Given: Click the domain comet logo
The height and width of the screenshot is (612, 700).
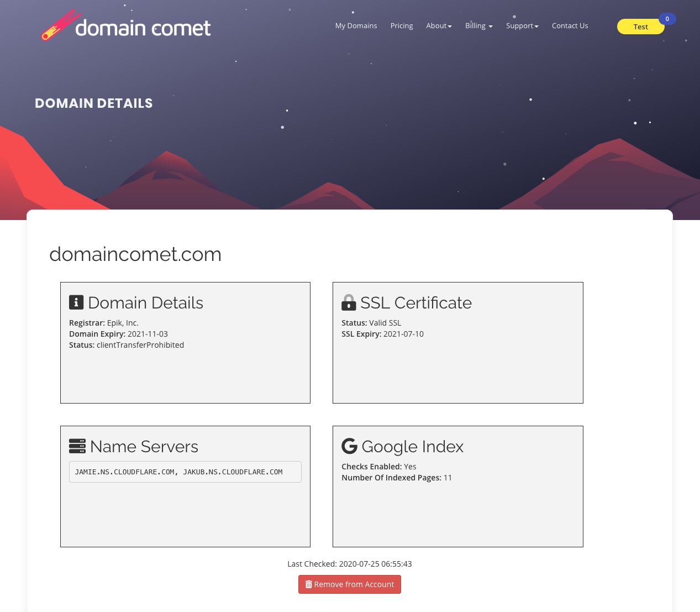Looking at the screenshot, I should [125, 25].
